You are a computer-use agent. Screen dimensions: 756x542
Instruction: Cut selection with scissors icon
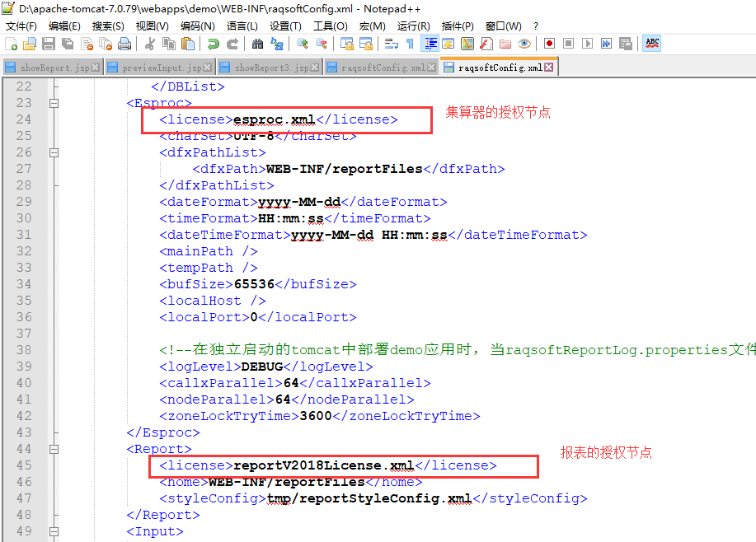(x=150, y=44)
